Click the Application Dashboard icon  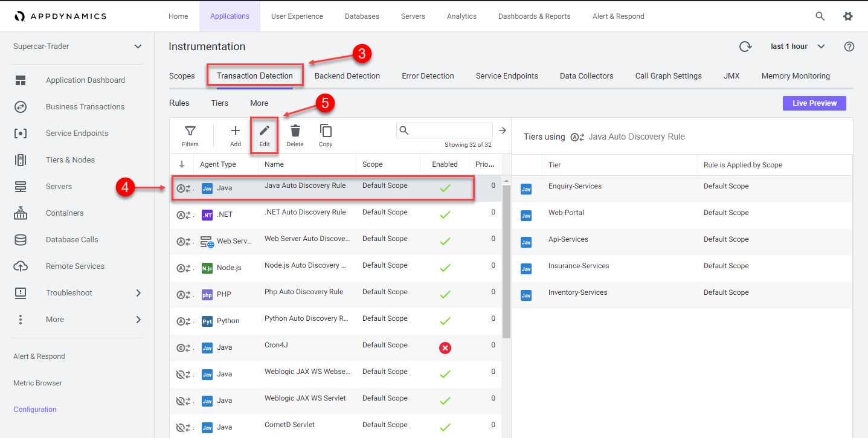click(x=21, y=80)
